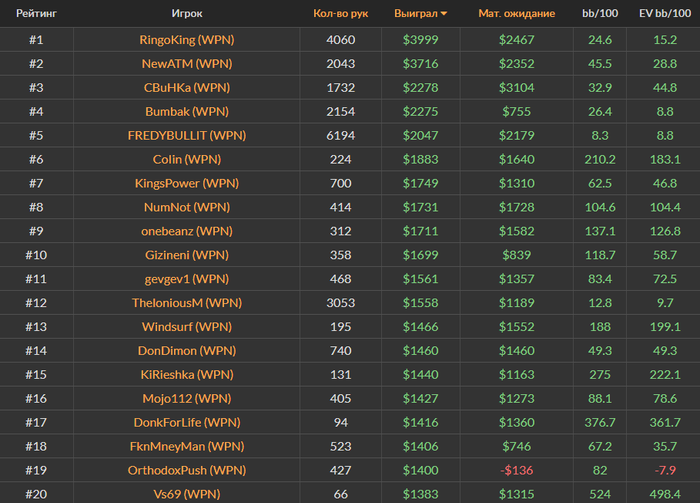The width and height of the screenshot is (700, 503).
Task: Select EV bb/100 value 222.1
Action: (x=665, y=374)
